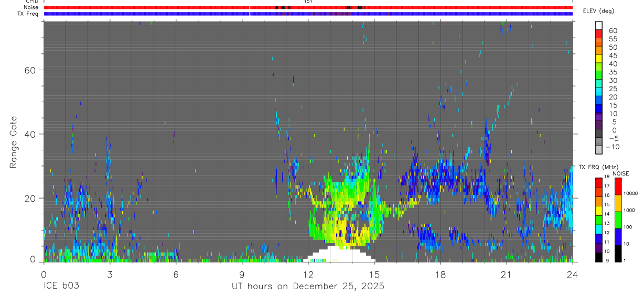Viewport: 644px width, 297px height.
Task: Click the 'Range Gate' y-axis label
Action: (14, 142)
